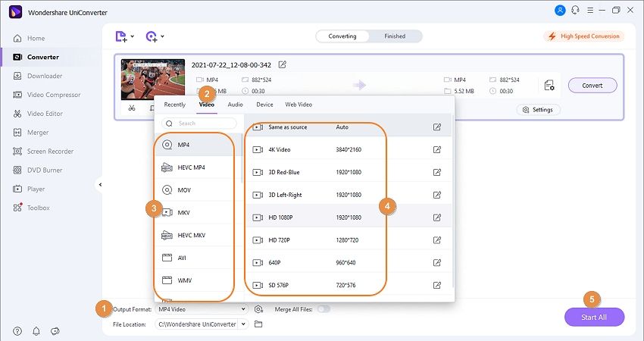Expand the Add disc dropdown arrow
This screenshot has width=644, height=341.
pos(162,36)
